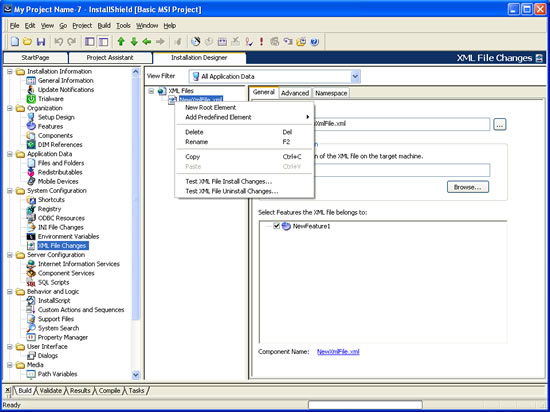This screenshot has height=412, width=550.
Task: Close the output window pane
Action: click(7, 390)
